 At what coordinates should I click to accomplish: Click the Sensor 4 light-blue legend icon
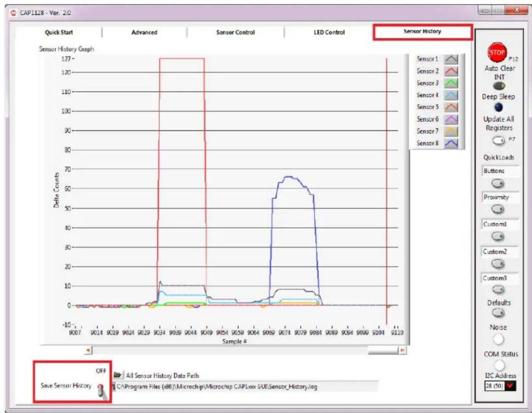click(x=451, y=95)
